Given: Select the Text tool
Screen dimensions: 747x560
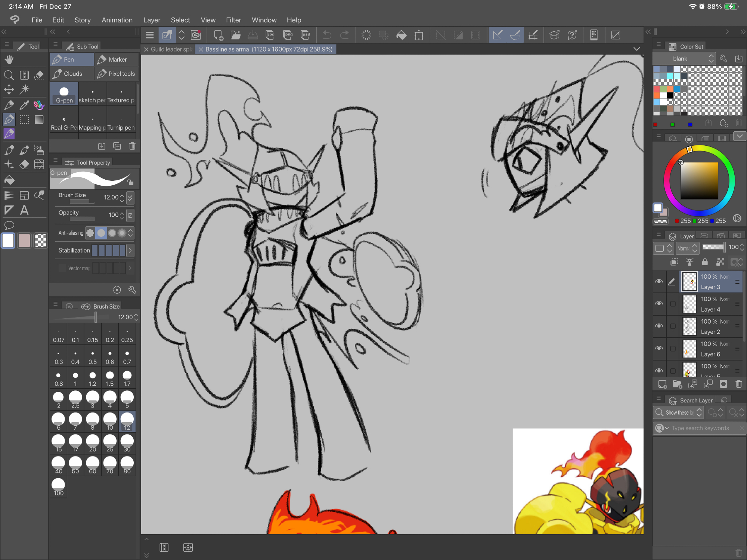Looking at the screenshot, I should point(24,210).
